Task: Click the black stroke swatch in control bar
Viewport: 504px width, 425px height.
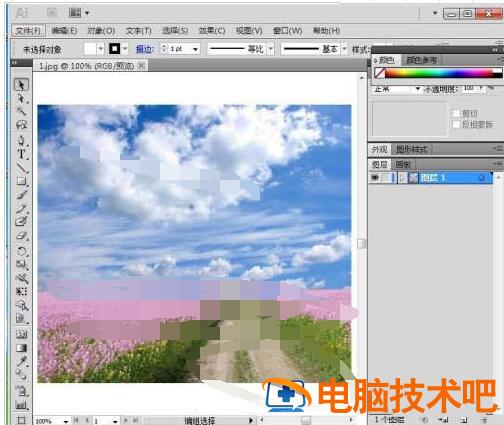Action: pyautogui.click(x=115, y=49)
